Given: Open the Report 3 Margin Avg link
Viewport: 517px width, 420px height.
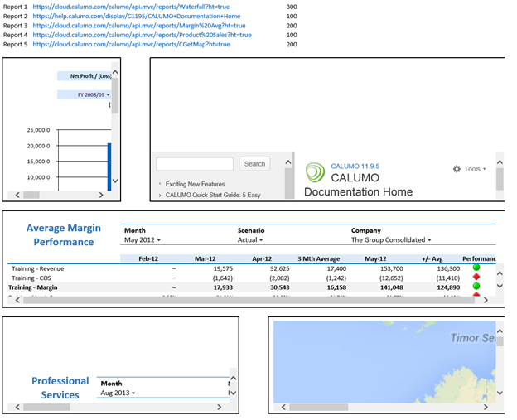Looking at the screenshot, I should 139,26.
